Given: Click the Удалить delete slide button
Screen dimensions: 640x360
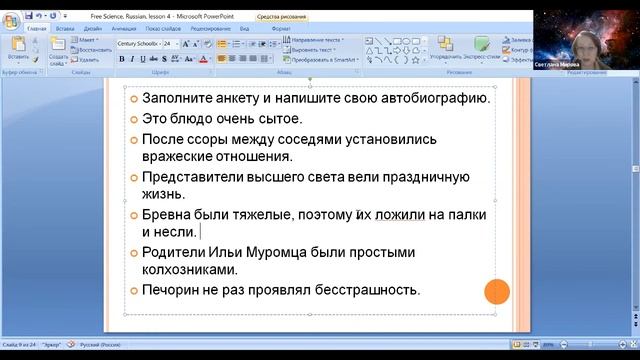Looking at the screenshot, I should (85, 60).
